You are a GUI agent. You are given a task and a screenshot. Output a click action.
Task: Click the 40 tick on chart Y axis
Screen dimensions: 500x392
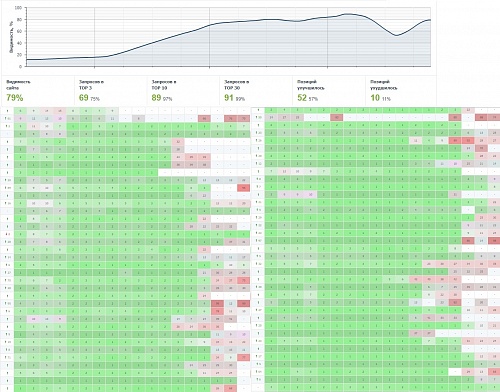click(20, 43)
